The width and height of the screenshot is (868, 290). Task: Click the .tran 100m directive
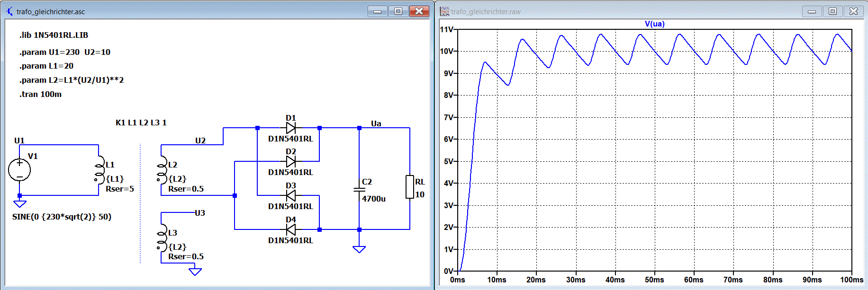coord(40,94)
